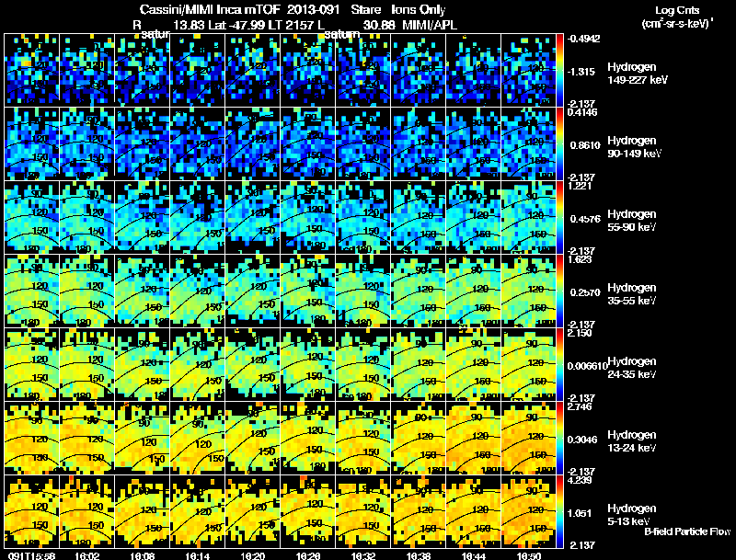The image size is (736, 560).
Task: Click the color bar beside Hydrogen 90-149 keV
Action: [559, 143]
